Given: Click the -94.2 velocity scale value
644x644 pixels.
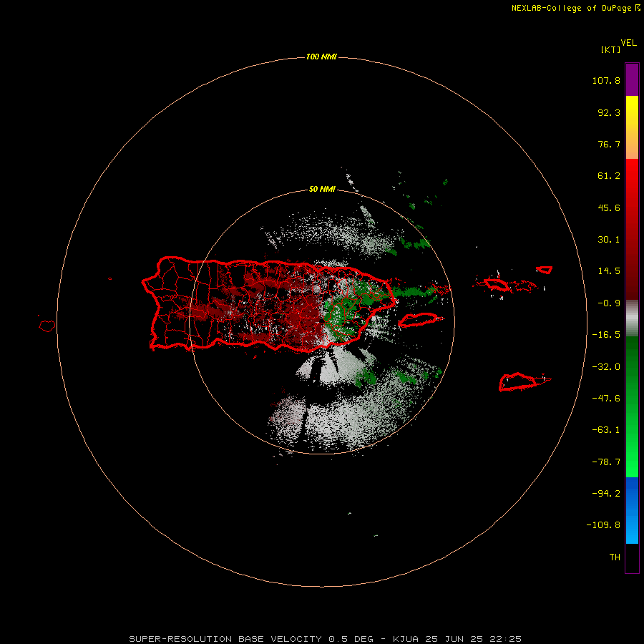Looking at the screenshot, I should tap(606, 494).
